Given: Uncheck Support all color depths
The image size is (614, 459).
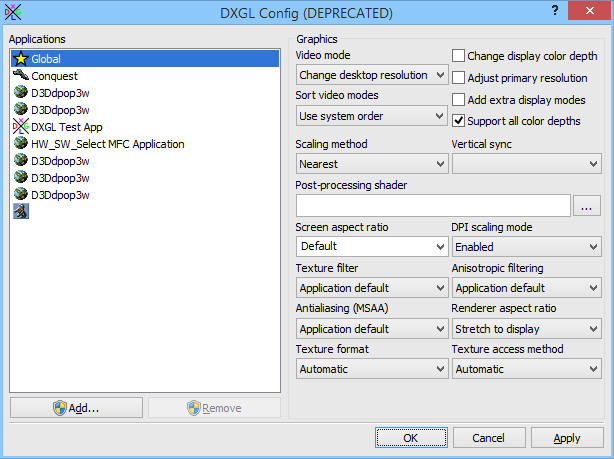Looking at the screenshot, I should (x=459, y=121).
